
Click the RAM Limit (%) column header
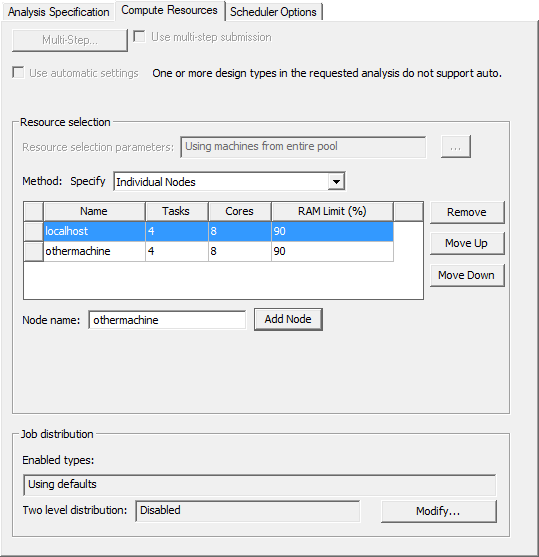point(332,211)
